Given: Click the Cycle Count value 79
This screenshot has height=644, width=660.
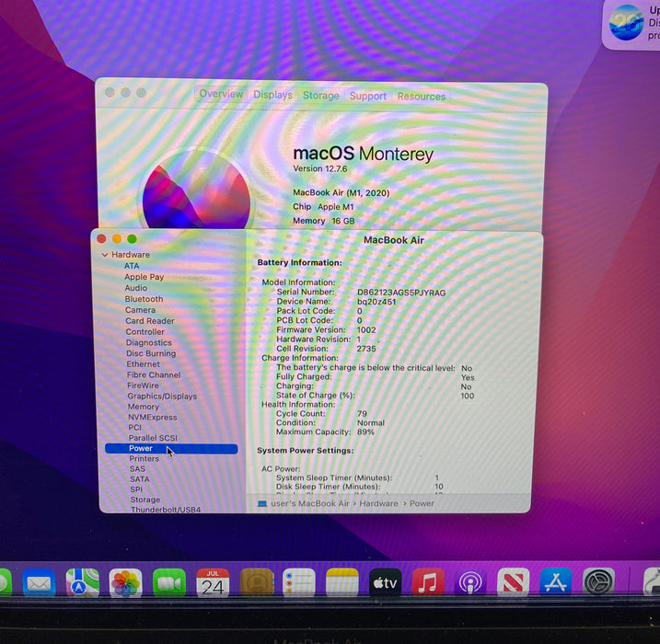Looking at the screenshot, I should tap(362, 413).
